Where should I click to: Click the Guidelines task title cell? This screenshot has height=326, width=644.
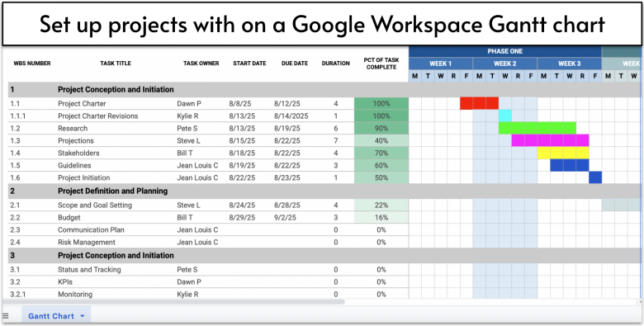[74, 165]
